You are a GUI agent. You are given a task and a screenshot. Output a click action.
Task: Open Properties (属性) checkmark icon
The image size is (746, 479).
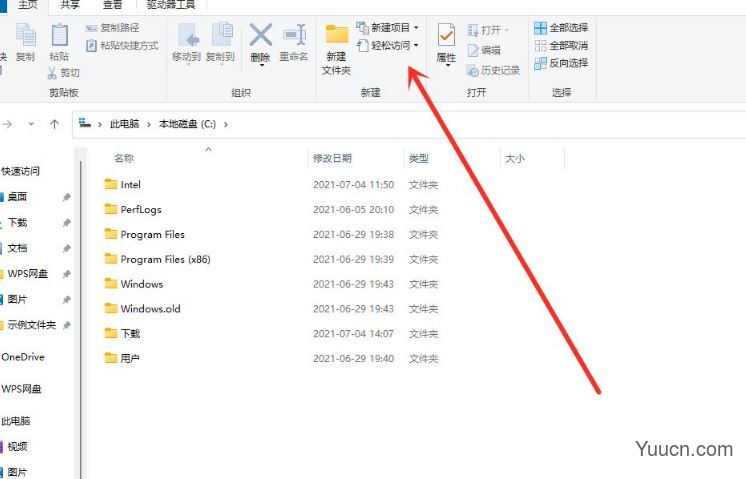[446, 35]
